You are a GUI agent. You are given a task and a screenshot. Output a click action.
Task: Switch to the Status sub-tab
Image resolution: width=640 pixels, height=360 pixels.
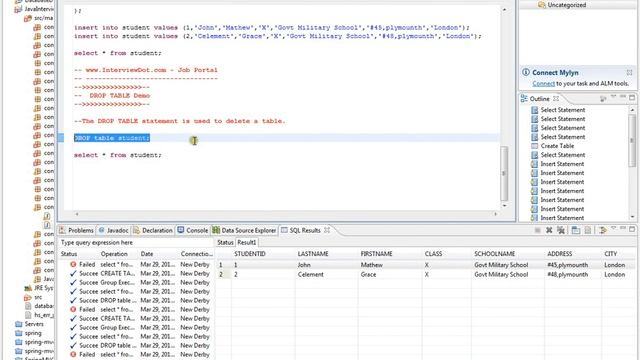(x=225, y=242)
